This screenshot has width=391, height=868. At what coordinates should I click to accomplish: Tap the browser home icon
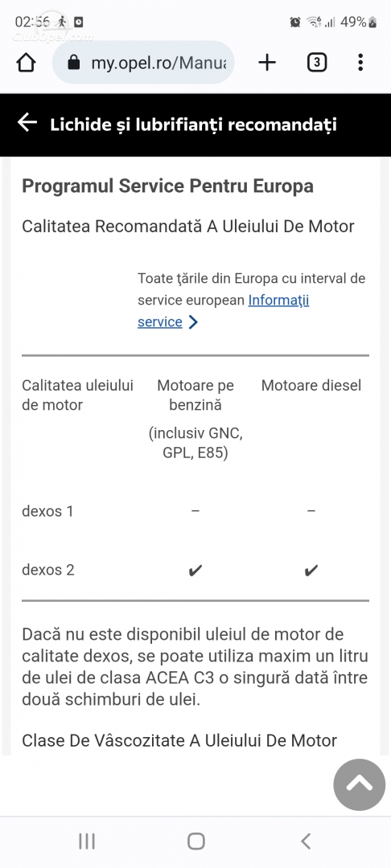pyautogui.click(x=26, y=63)
